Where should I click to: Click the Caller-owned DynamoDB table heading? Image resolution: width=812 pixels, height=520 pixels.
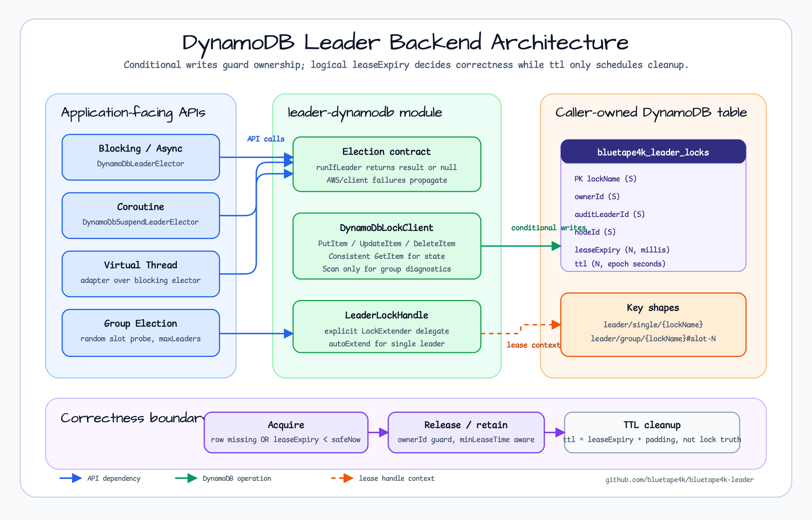651,113
